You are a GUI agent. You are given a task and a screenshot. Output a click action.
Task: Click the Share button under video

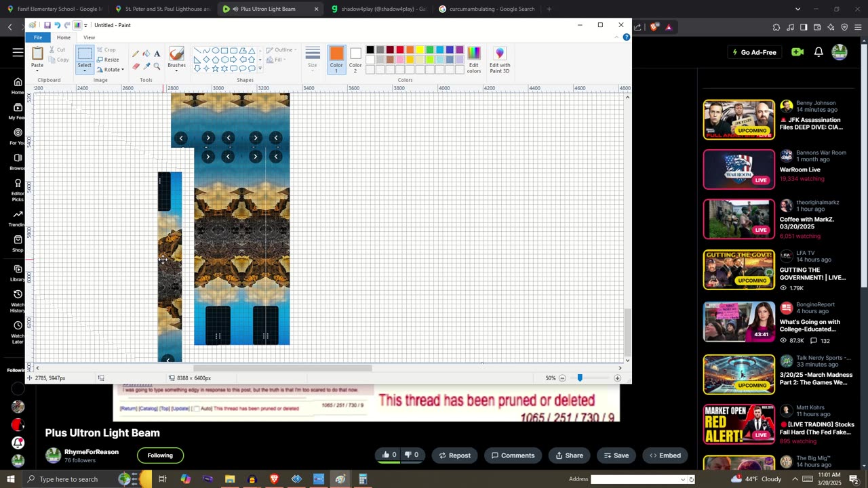568,455
